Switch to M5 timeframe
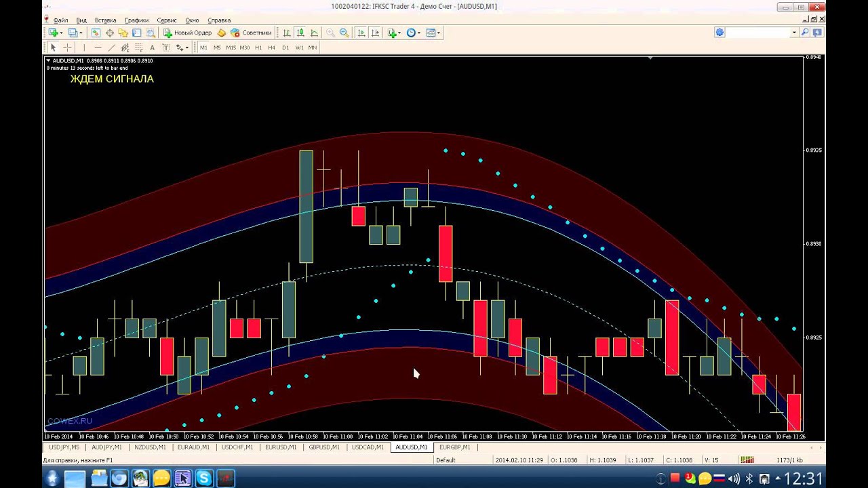 pos(217,47)
